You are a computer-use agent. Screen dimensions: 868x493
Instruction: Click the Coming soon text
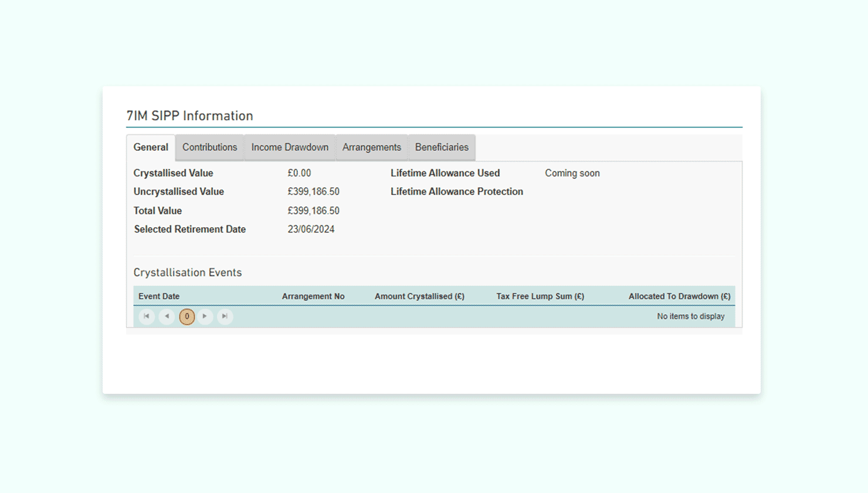(x=572, y=173)
